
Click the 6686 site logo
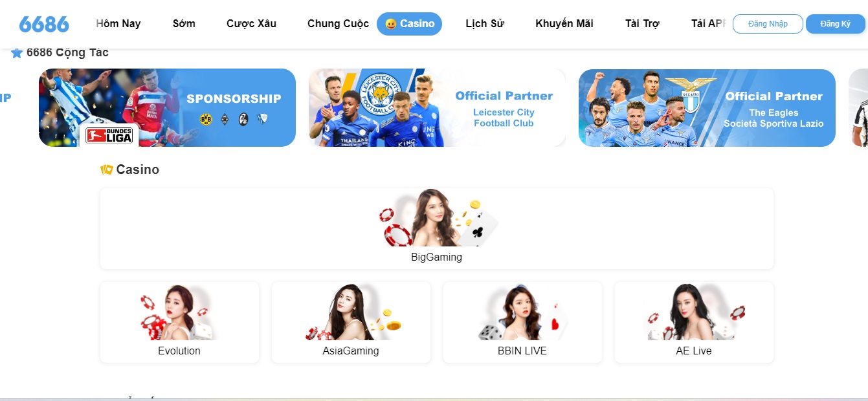(44, 24)
